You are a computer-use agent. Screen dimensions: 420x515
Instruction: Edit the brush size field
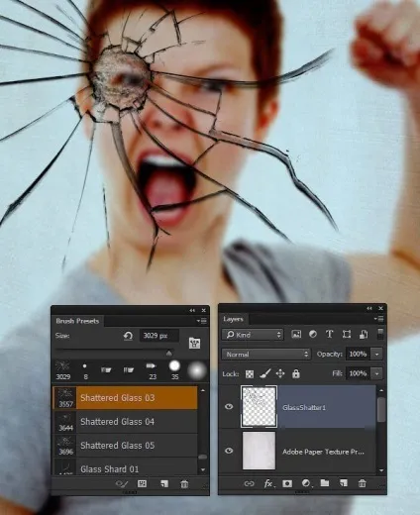coord(159,336)
